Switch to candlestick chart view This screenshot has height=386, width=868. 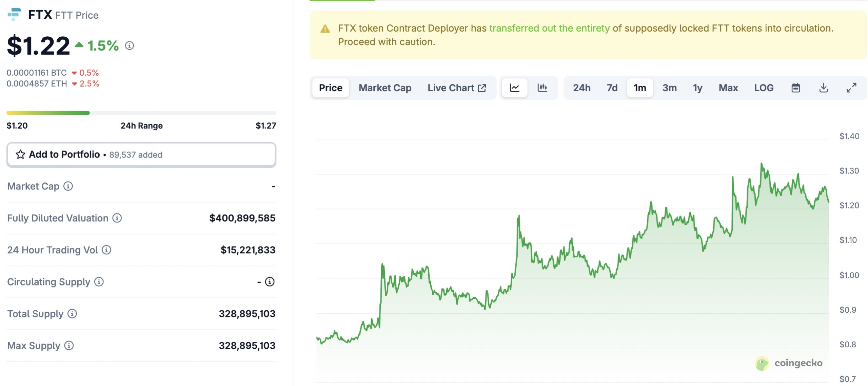click(x=542, y=88)
